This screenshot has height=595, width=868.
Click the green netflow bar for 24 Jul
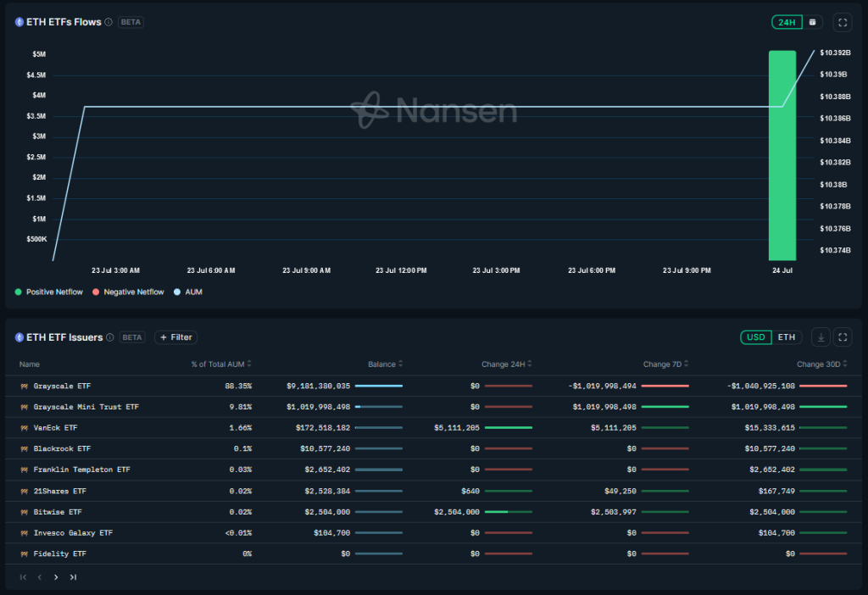(x=782, y=155)
